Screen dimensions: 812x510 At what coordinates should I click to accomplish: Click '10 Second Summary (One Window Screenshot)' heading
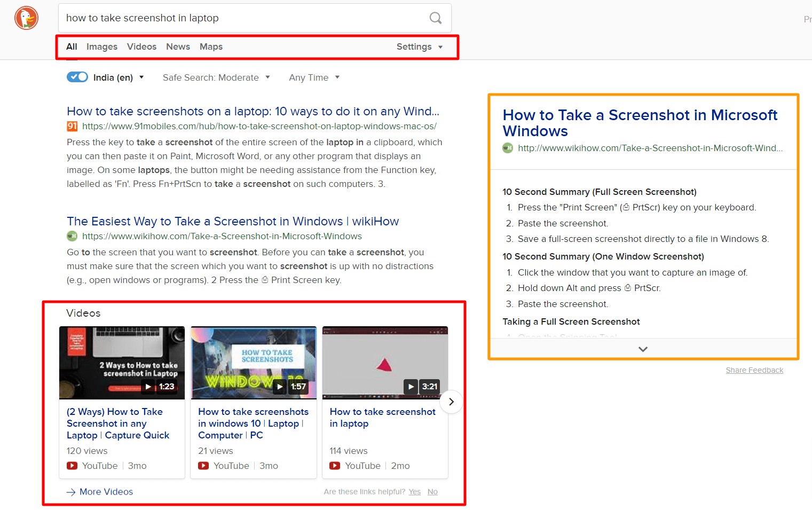(603, 256)
